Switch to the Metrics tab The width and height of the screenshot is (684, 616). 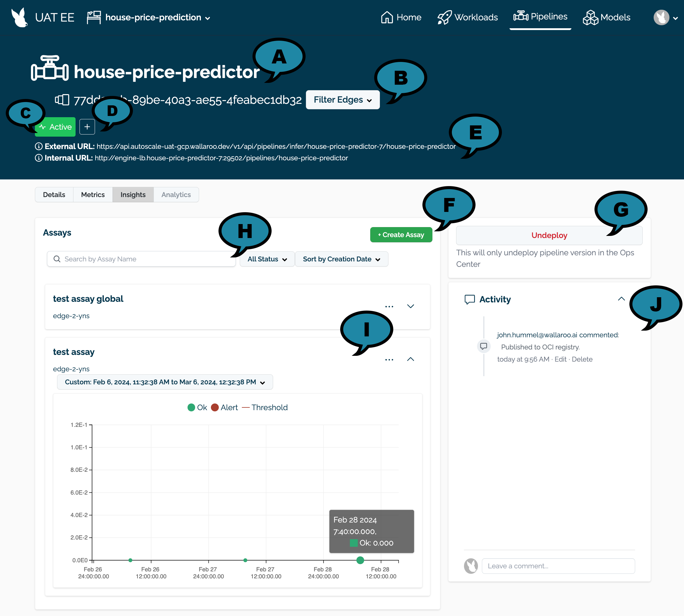[93, 195]
